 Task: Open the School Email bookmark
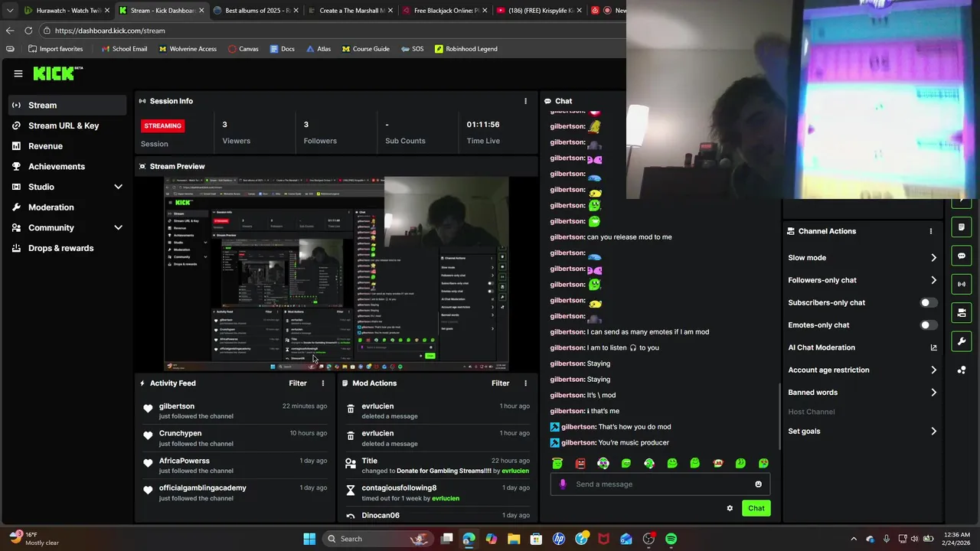coord(123,49)
